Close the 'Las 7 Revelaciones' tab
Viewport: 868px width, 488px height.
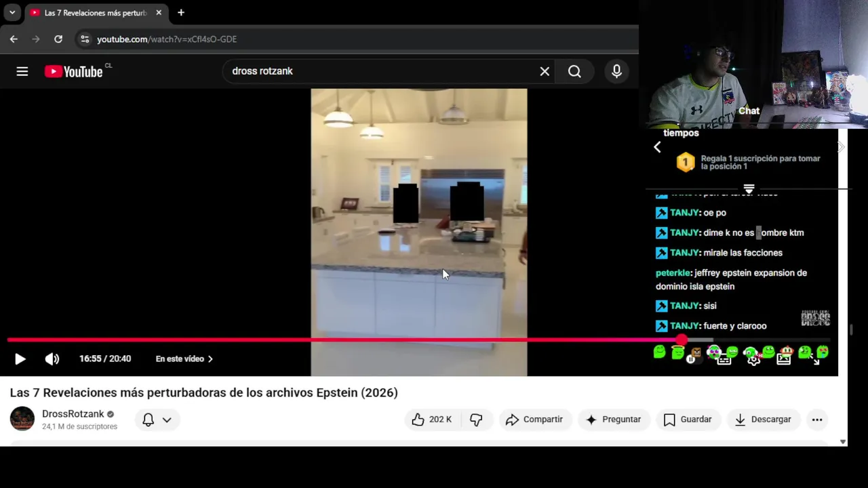[159, 13]
